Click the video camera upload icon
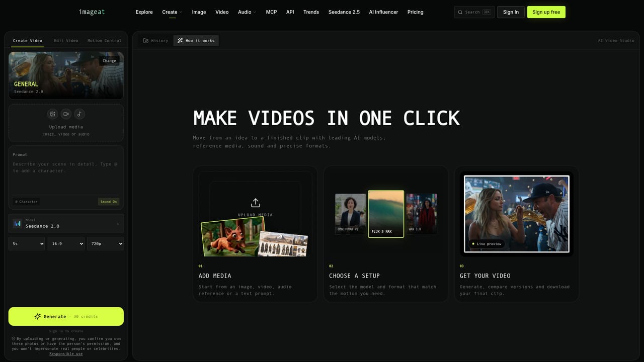 [x=66, y=114]
